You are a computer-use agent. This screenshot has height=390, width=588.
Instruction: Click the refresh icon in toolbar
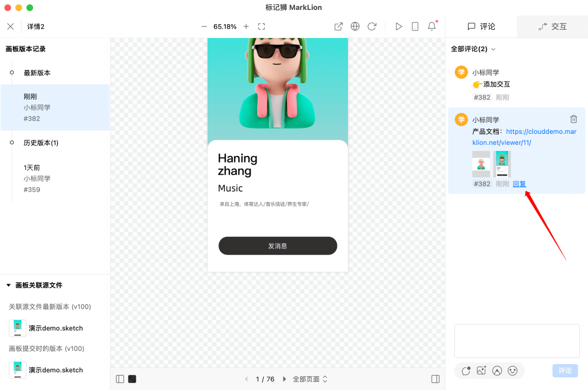372,26
